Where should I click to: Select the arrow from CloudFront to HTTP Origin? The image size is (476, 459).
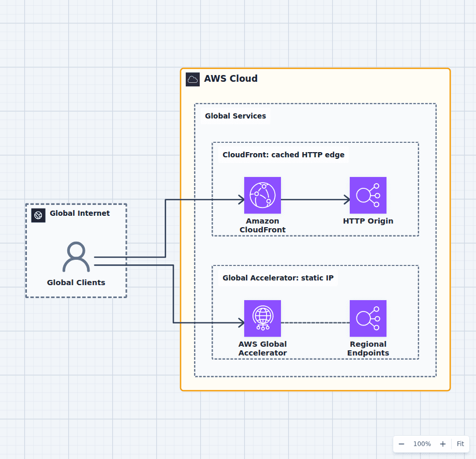pos(315,200)
